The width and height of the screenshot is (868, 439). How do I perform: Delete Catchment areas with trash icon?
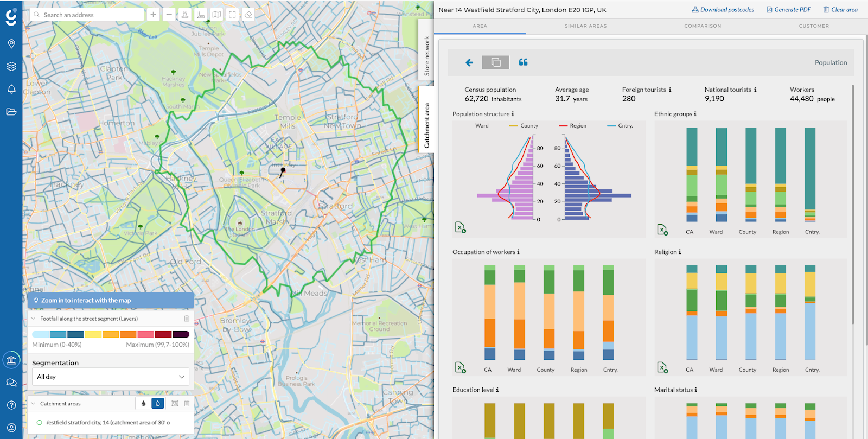tap(187, 403)
